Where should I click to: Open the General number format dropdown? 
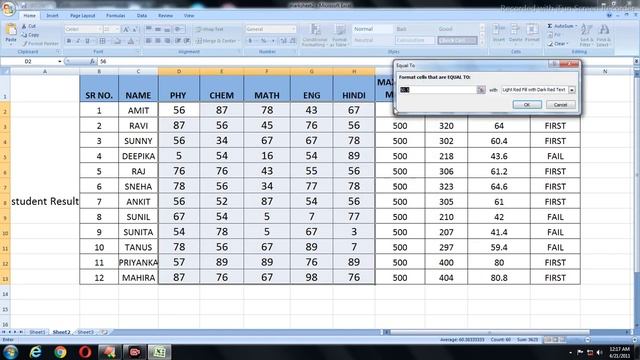click(293, 29)
